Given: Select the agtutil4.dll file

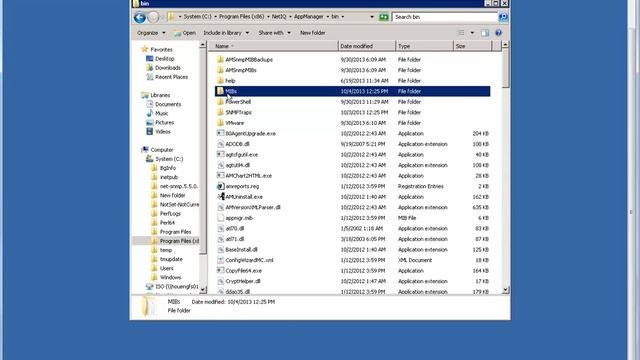Looking at the screenshot, I should [x=238, y=165].
